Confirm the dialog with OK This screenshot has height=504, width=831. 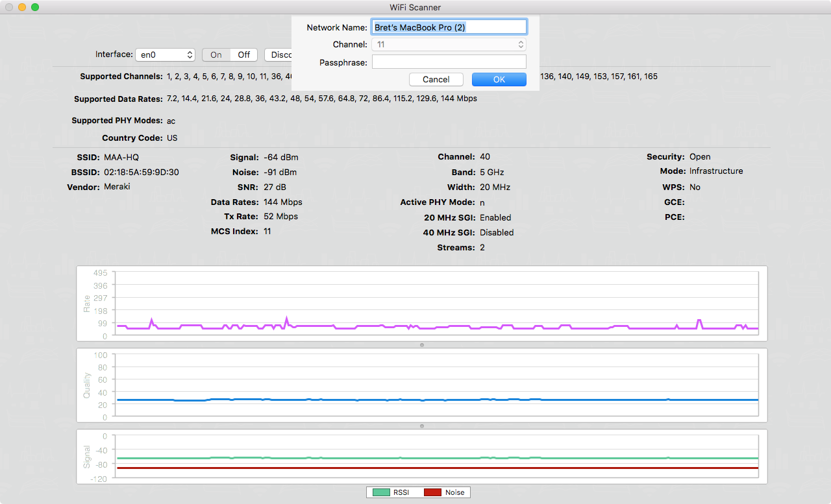(499, 79)
